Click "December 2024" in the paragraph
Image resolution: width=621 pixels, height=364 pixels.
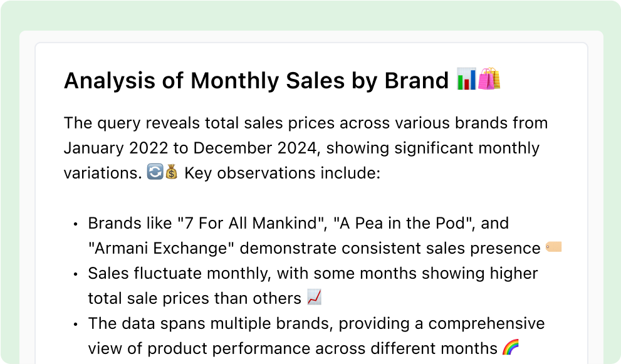[x=256, y=148]
